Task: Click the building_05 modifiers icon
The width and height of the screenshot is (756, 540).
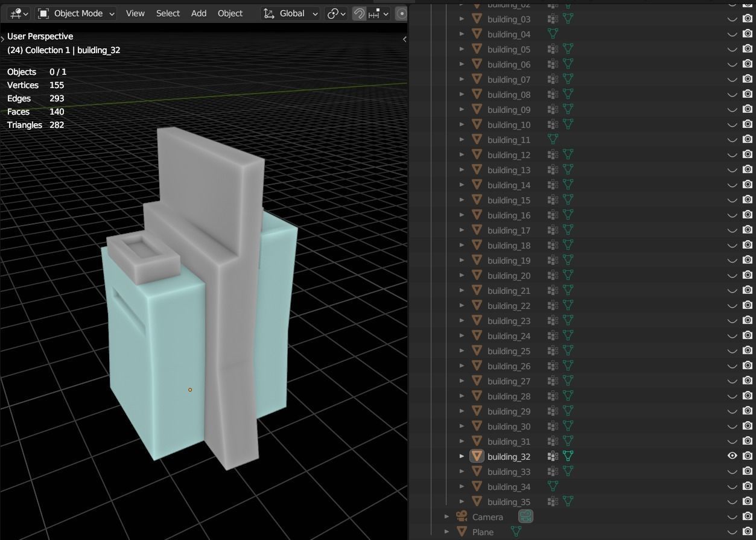Action: pyautogui.click(x=552, y=49)
